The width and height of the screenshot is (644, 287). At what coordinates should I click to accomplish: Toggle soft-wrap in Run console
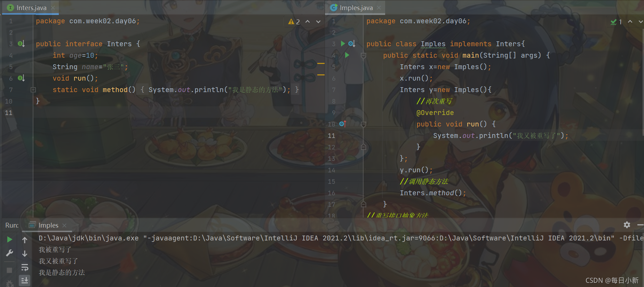coord(25,267)
